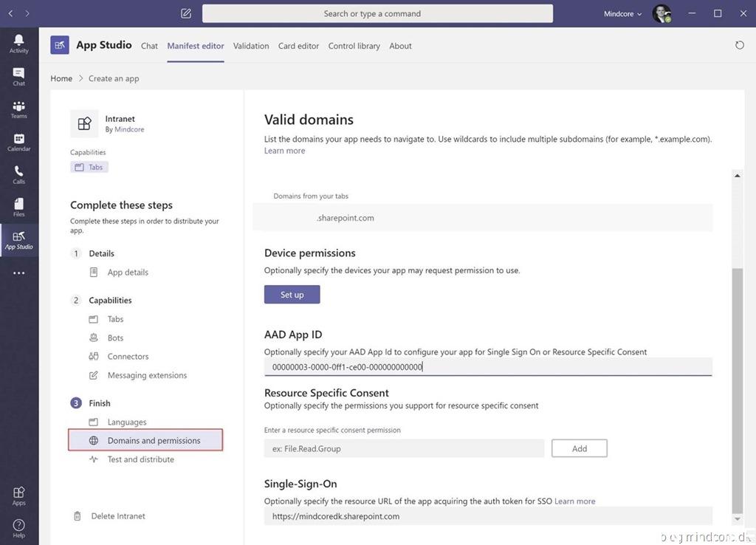Image resolution: width=756 pixels, height=545 pixels.
Task: Click the refresh icon at top right
Action: point(740,45)
